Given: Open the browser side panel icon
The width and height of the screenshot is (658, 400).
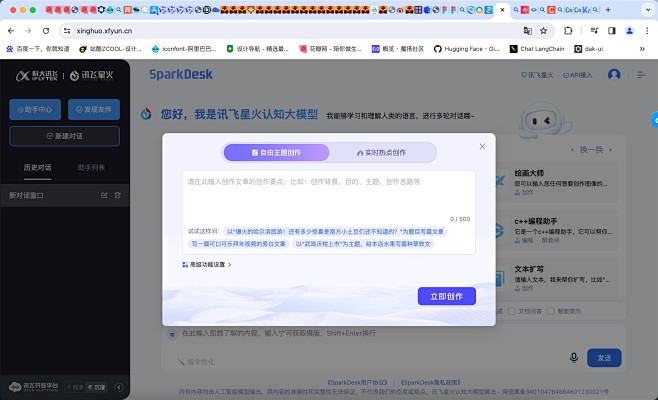Looking at the screenshot, I should click(611, 31).
